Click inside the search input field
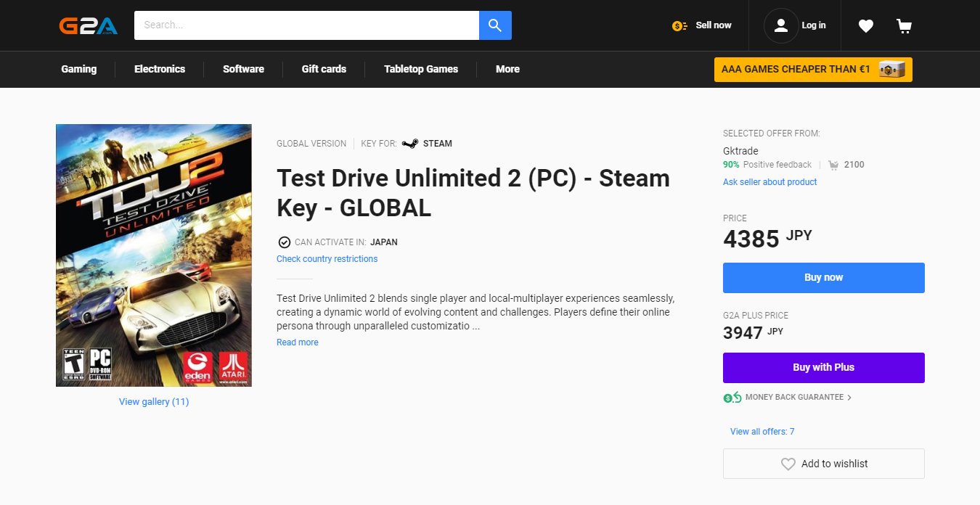Image resolution: width=980 pixels, height=505 pixels. [x=306, y=25]
